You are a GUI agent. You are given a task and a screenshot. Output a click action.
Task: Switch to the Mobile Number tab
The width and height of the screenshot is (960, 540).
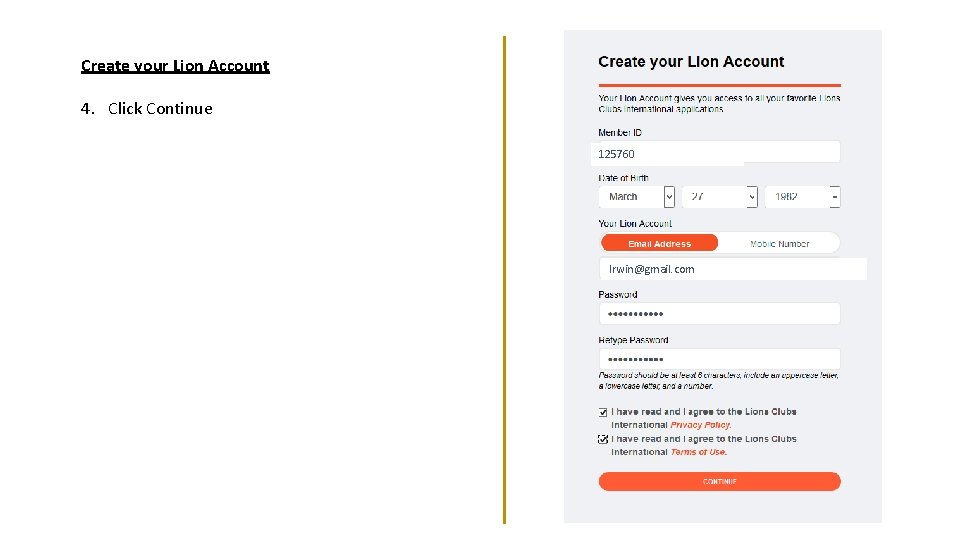coord(779,243)
